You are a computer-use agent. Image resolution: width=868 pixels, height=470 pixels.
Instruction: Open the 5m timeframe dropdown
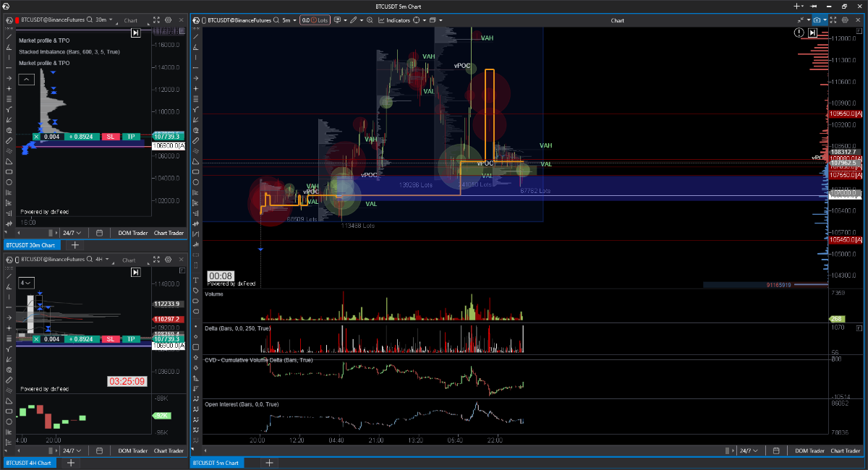(289, 20)
